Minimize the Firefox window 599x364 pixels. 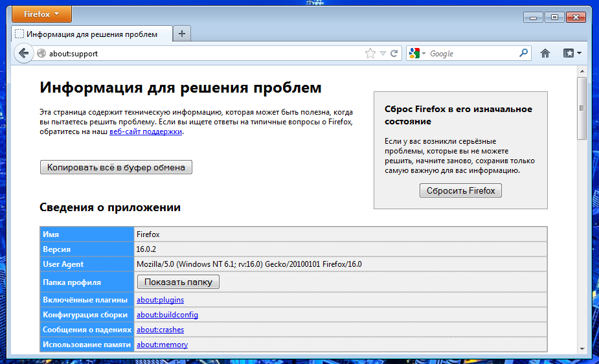click(x=534, y=17)
